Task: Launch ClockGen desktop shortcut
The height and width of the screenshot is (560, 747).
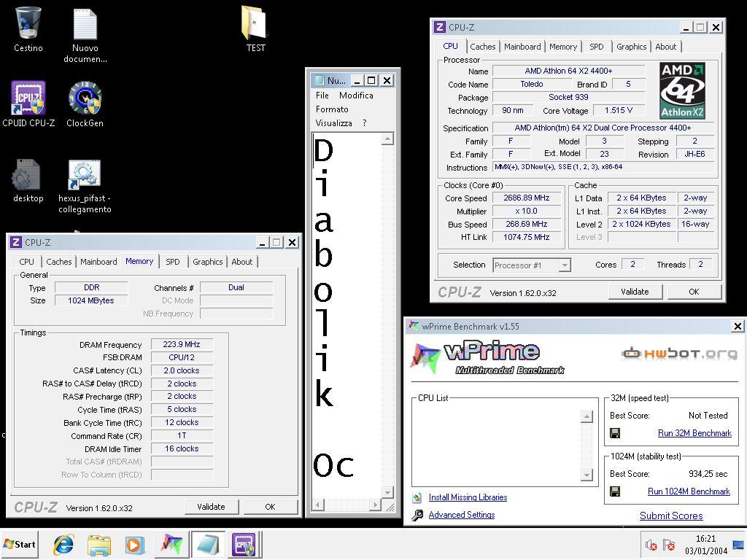Action: point(85,104)
